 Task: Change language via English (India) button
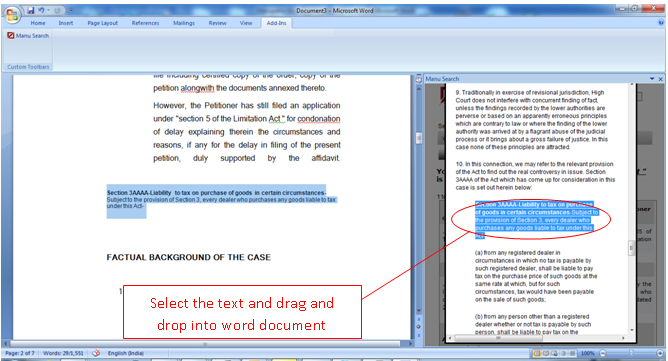click(x=126, y=353)
